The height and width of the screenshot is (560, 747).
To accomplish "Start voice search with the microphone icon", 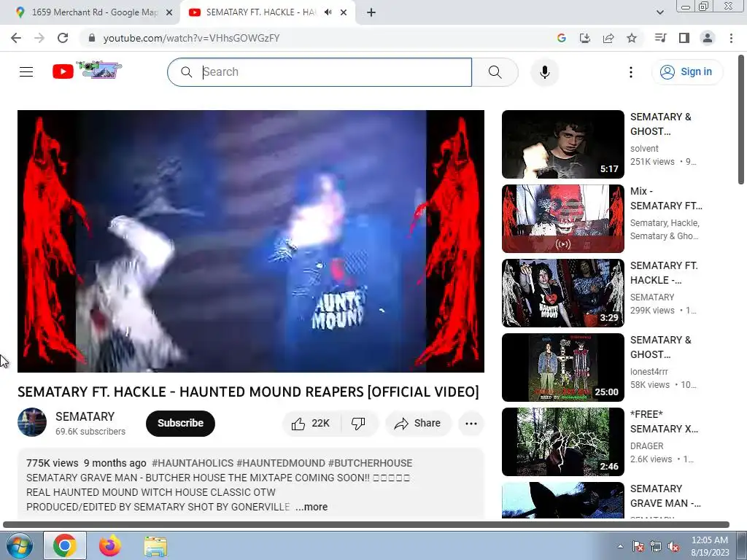I will click(x=544, y=72).
